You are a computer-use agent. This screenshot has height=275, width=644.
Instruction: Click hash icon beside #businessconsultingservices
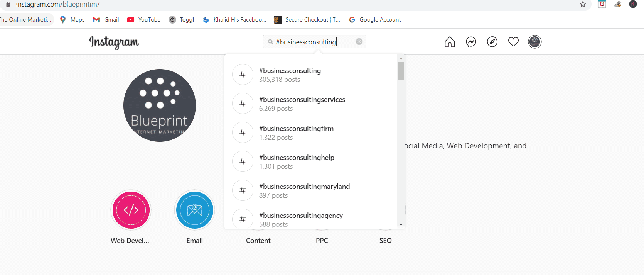pos(243,104)
